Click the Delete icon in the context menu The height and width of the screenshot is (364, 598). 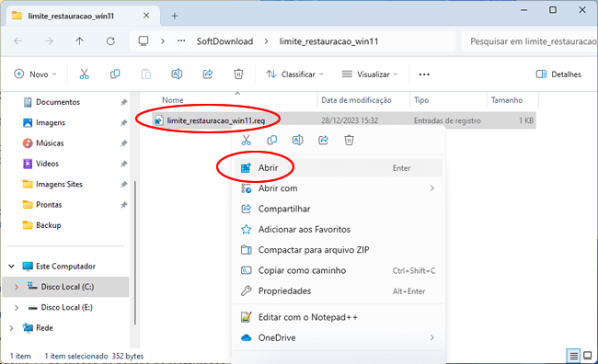[x=349, y=141]
